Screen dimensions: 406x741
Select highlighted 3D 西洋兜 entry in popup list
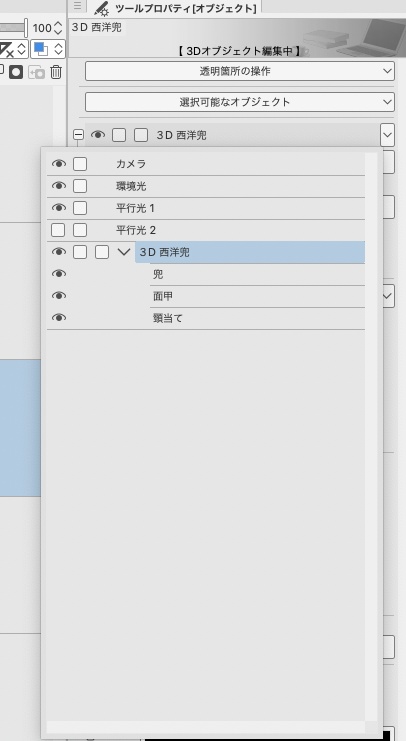click(x=250, y=252)
